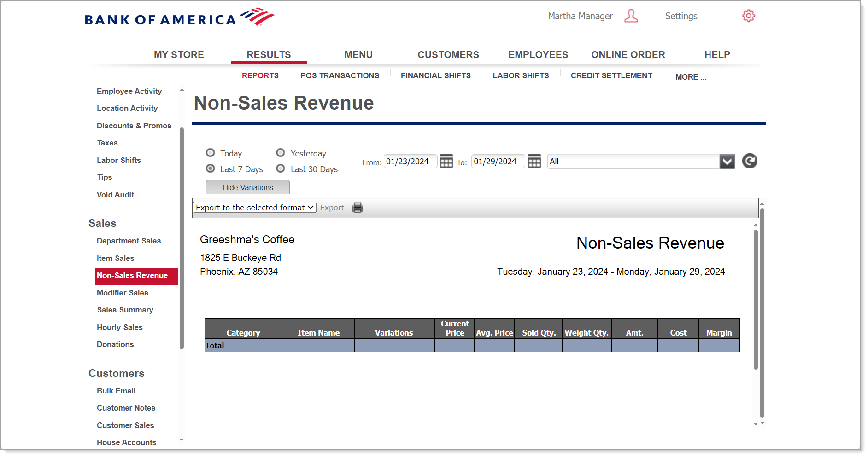
Task: Select the Today radio button
Action: [x=211, y=153]
